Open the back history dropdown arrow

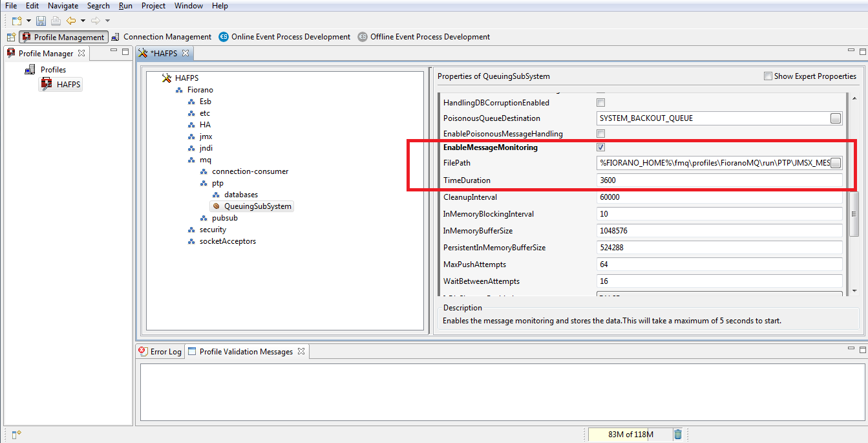pos(83,21)
